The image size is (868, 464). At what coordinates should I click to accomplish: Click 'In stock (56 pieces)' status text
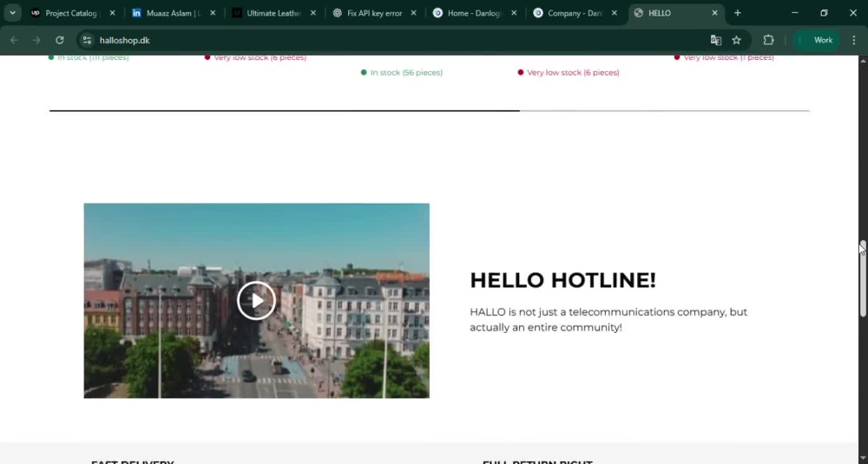point(406,73)
